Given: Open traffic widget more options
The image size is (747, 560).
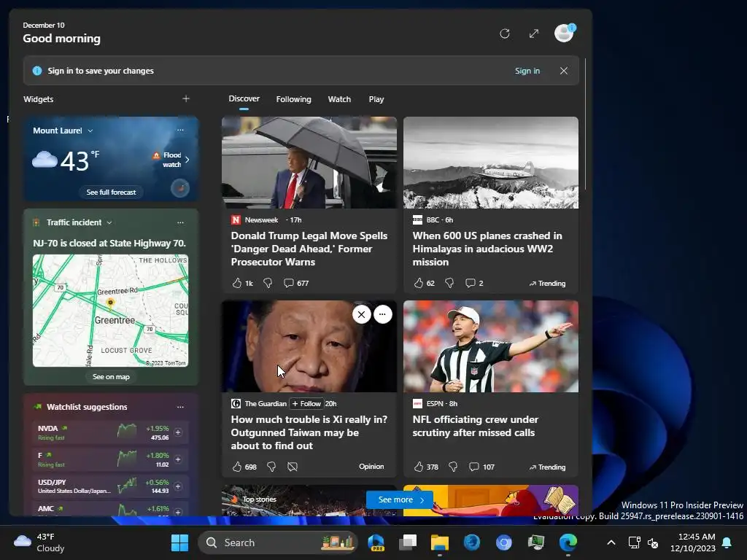Looking at the screenshot, I should 180,222.
